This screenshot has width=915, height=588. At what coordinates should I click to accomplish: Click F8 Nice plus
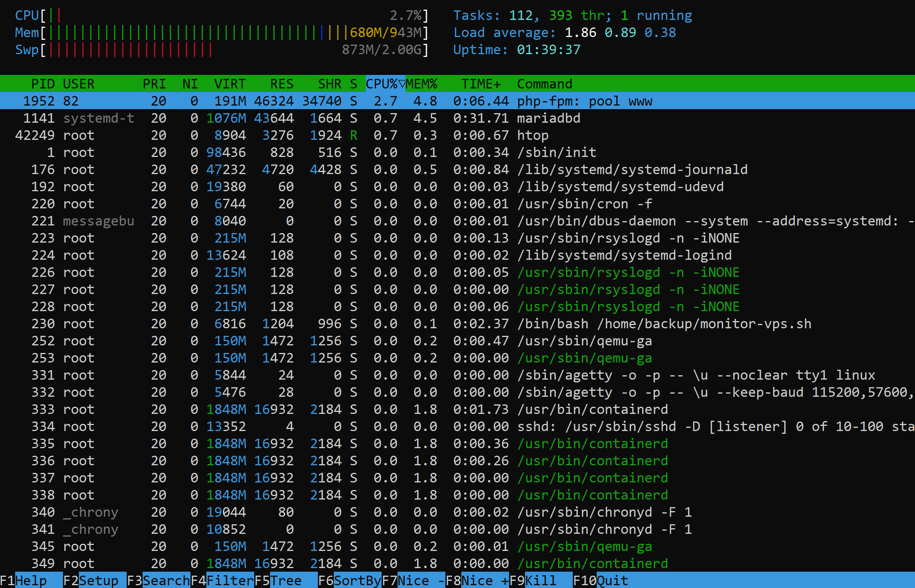[477, 580]
